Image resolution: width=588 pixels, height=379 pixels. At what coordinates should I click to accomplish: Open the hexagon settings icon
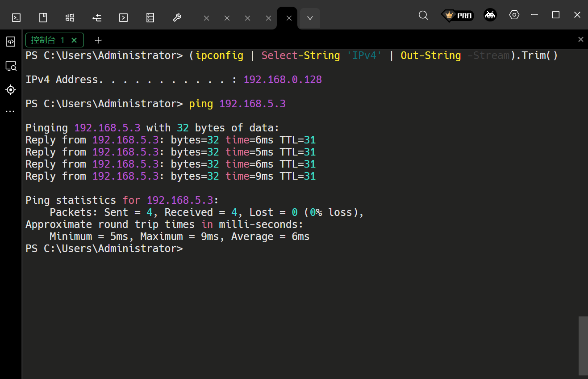tap(514, 15)
